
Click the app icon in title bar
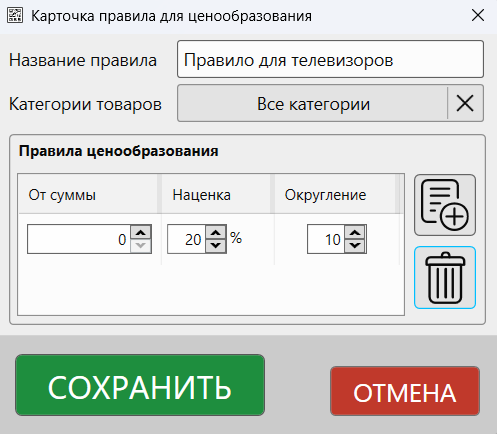click(15, 15)
